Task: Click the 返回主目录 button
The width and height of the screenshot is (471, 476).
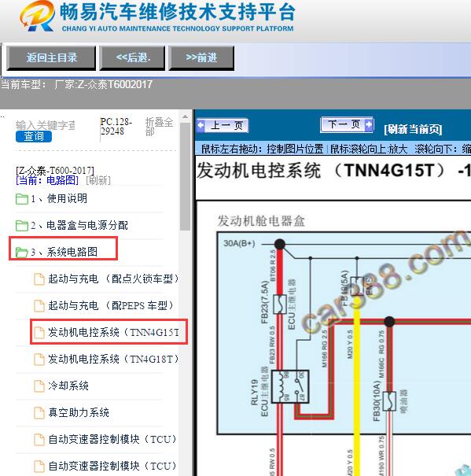Action: 51,57
